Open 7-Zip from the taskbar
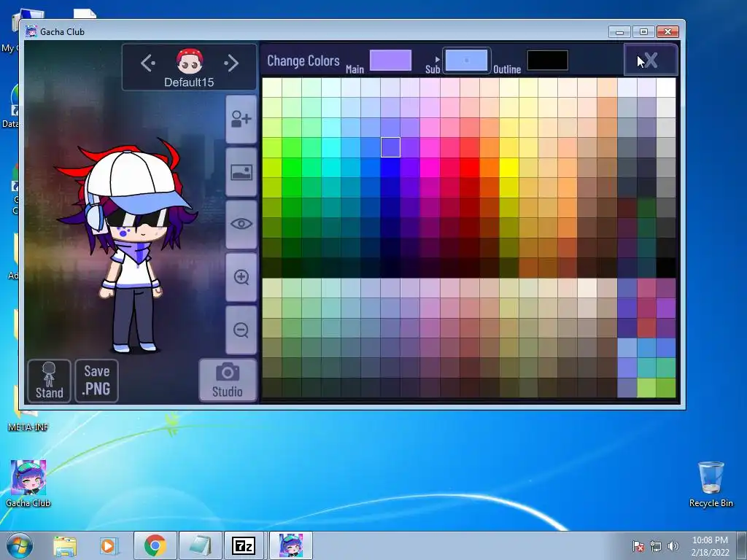Screen dimensions: 747x560 tap(244, 545)
